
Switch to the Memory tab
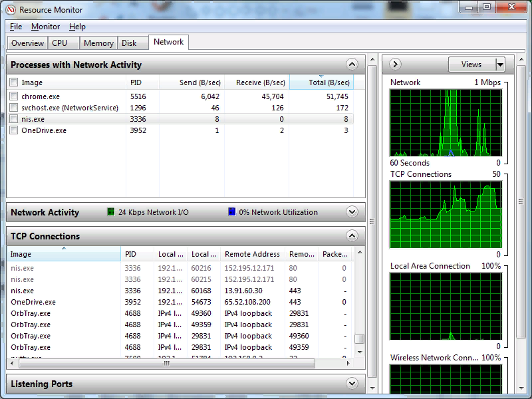[x=98, y=43]
